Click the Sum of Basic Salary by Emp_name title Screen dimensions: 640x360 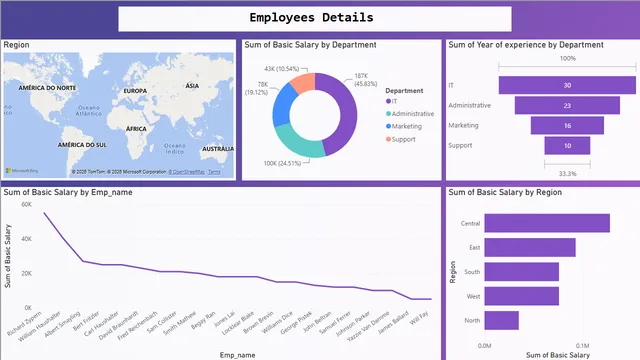click(x=68, y=192)
